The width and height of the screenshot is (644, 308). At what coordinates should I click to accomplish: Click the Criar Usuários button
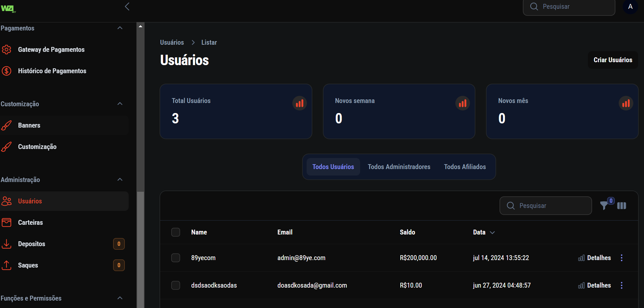613,60
